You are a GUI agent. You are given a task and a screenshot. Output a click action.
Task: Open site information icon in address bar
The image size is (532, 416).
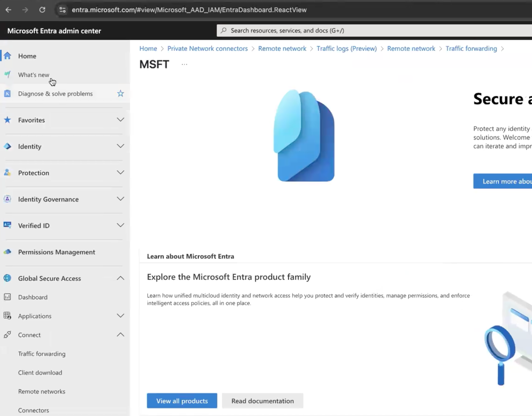tap(62, 10)
